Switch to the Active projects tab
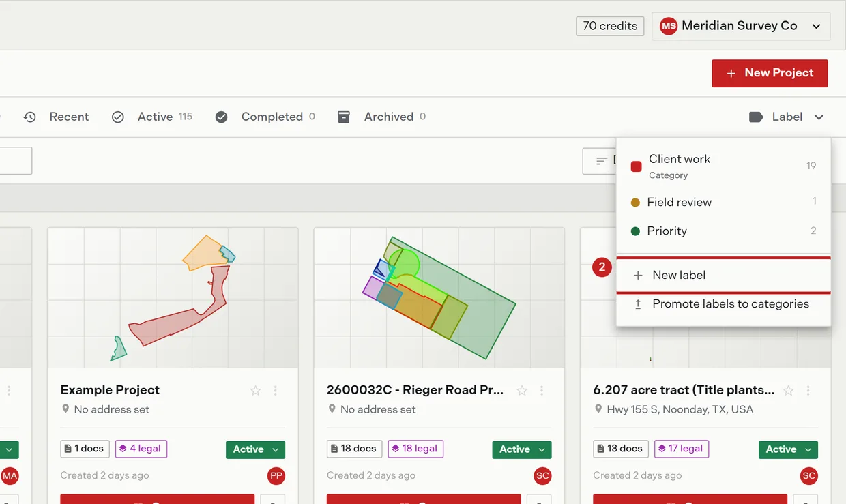This screenshot has width=846, height=504. point(152,117)
